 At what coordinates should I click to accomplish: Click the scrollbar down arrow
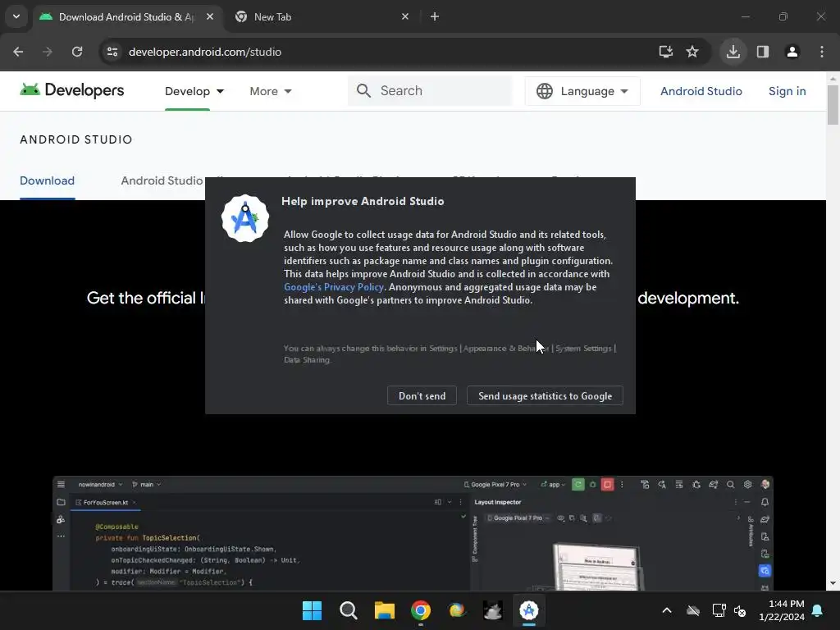[833, 583]
